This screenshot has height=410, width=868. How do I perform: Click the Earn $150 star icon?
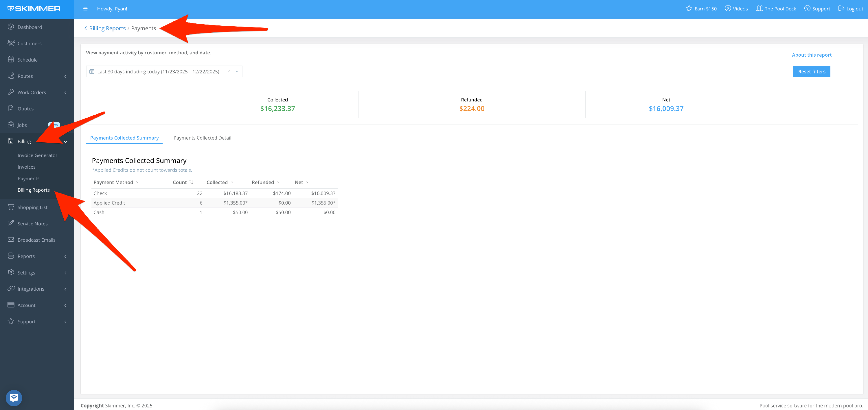point(689,9)
